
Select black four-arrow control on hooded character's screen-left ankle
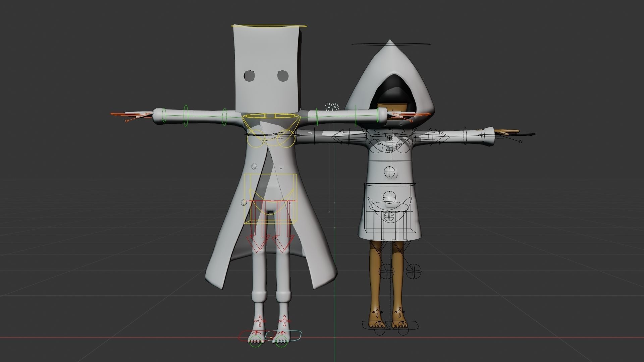(x=377, y=312)
